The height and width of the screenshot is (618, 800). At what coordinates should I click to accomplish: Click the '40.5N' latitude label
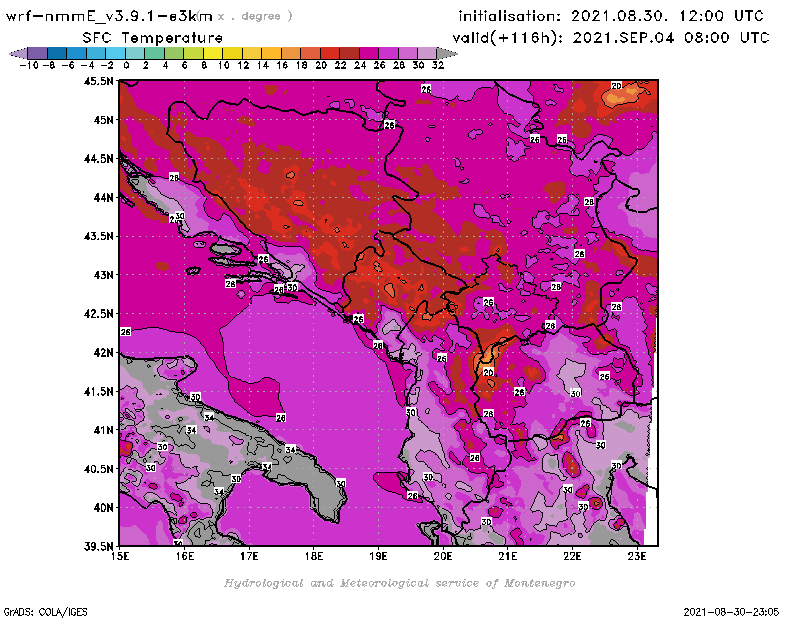(98, 469)
